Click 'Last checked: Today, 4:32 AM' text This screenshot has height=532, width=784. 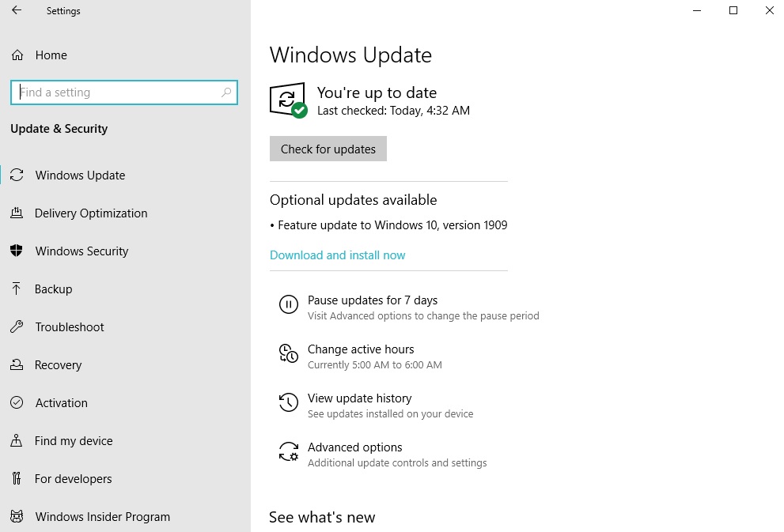point(393,111)
